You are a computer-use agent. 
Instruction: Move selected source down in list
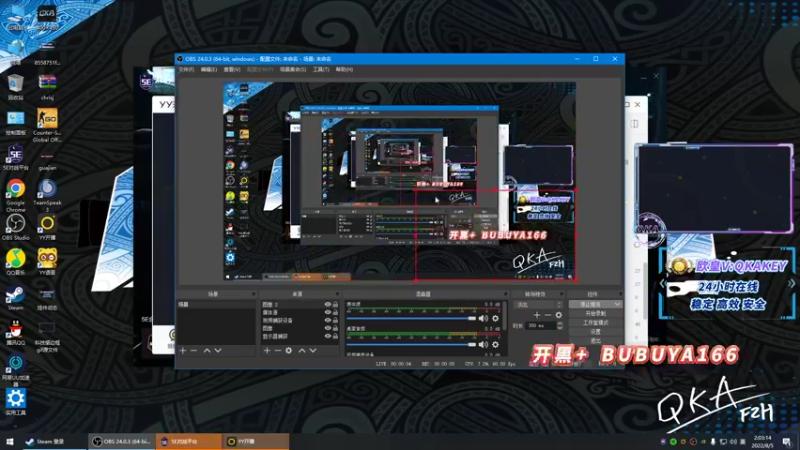click(x=313, y=351)
